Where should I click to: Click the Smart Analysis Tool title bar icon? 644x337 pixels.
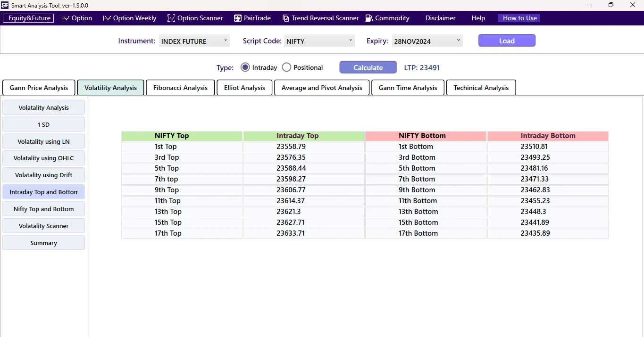point(5,5)
